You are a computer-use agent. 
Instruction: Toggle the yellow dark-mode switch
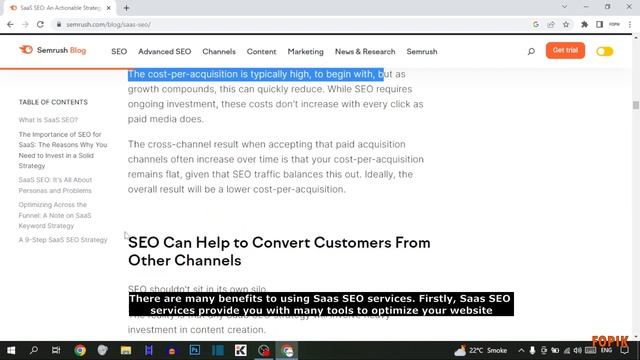604,51
